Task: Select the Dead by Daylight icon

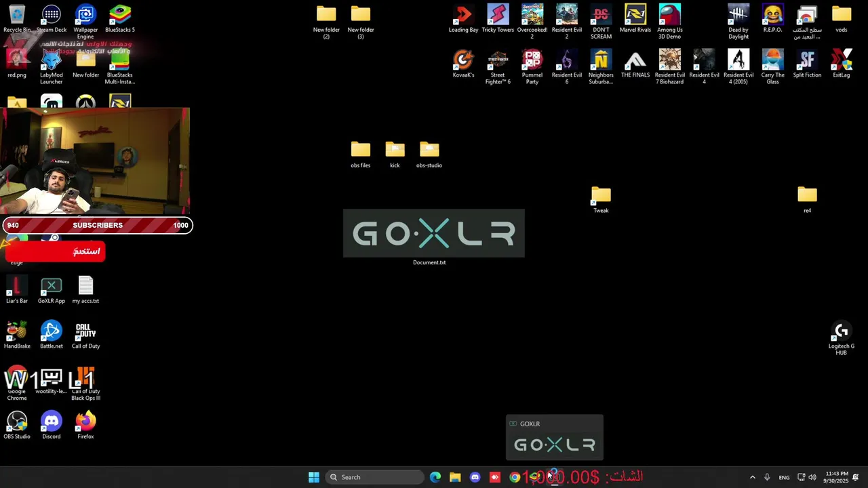Action: pos(738,22)
